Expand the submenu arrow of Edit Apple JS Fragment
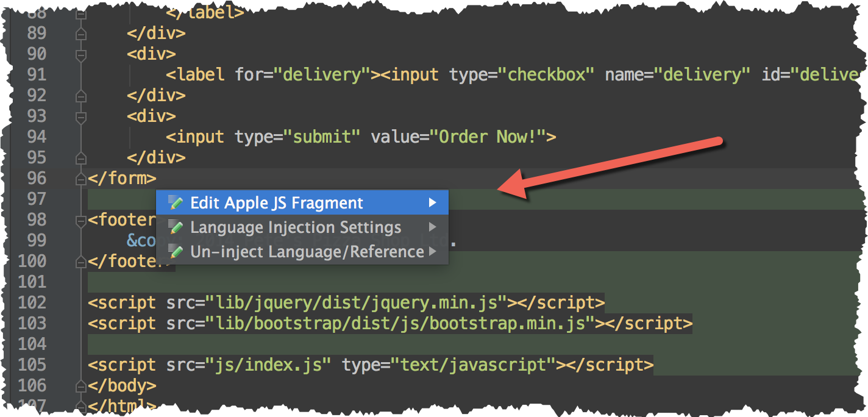Screen dimensions: 868x417 (x=432, y=202)
